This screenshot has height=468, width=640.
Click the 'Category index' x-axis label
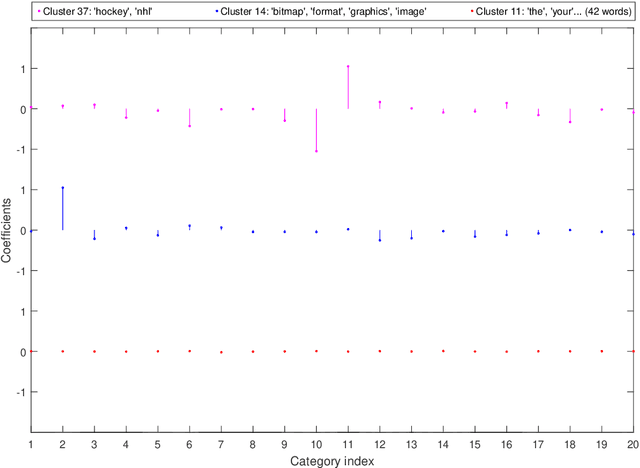332,461
